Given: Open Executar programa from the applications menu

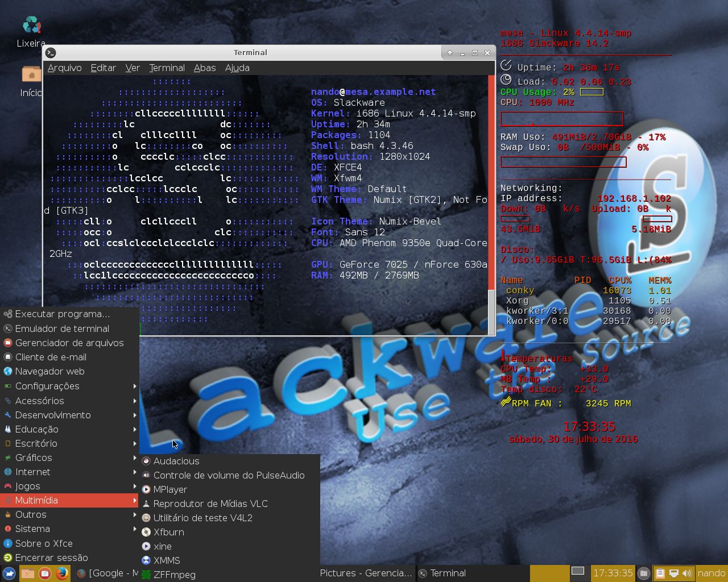Looking at the screenshot, I should pyautogui.click(x=69, y=314).
